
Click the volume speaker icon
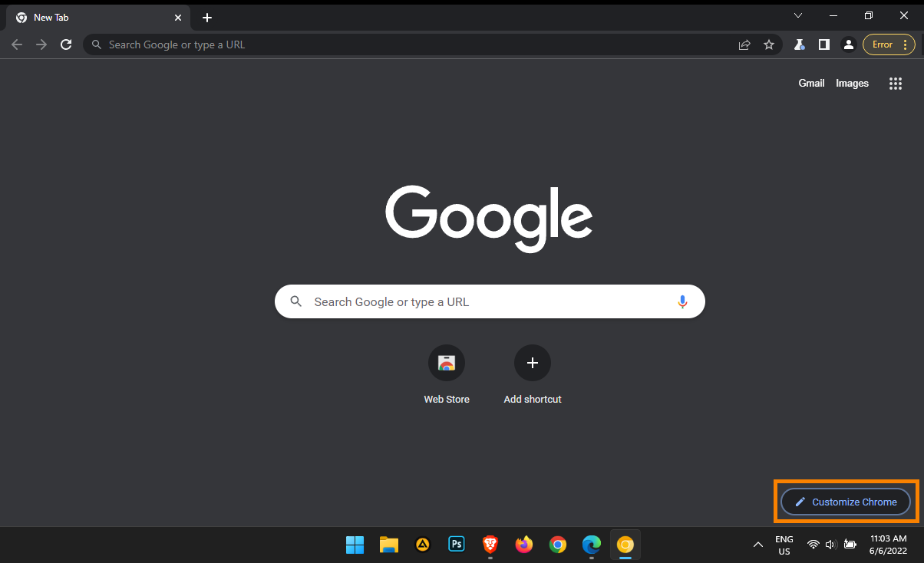coord(830,545)
